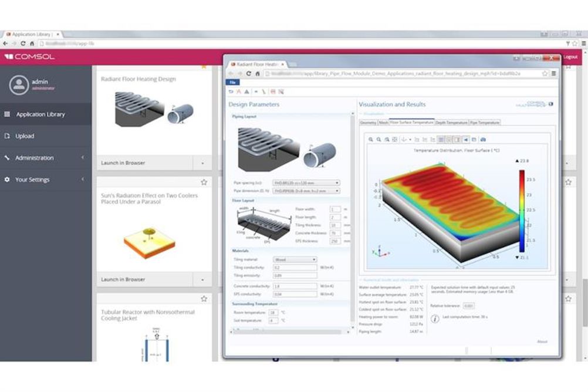Switch to the Geometry tab
This screenshot has width=588, height=392.
tap(368, 123)
